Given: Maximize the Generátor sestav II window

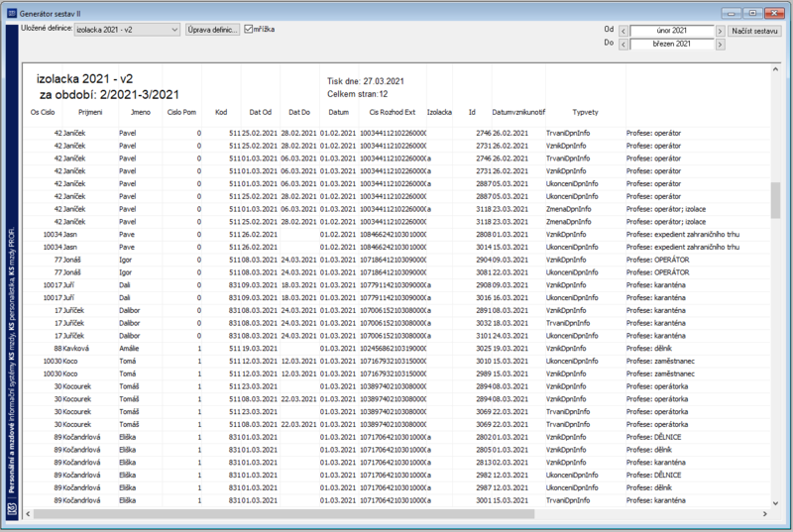Looking at the screenshot, I should [752, 13].
